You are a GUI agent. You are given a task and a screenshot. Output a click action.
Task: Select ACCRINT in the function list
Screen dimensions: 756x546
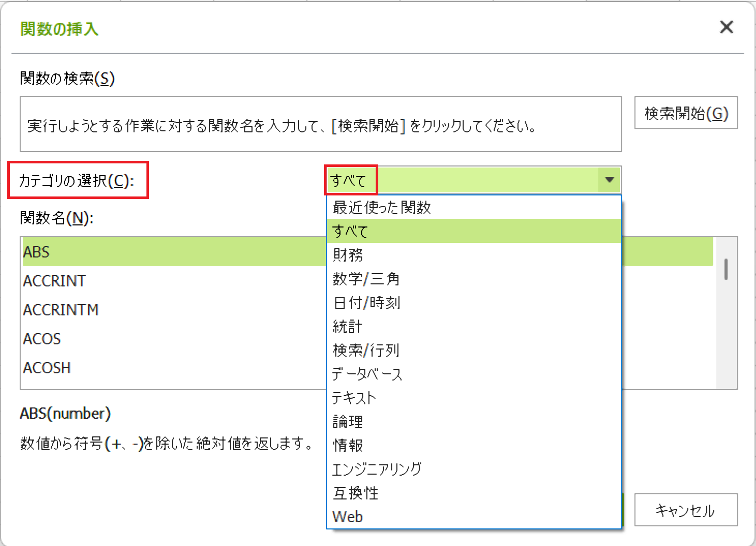coord(55,281)
